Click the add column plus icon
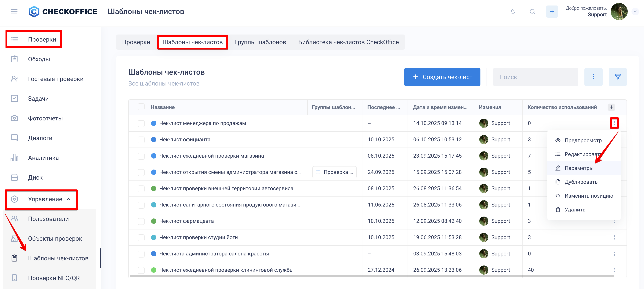The image size is (644, 289). [x=611, y=107]
